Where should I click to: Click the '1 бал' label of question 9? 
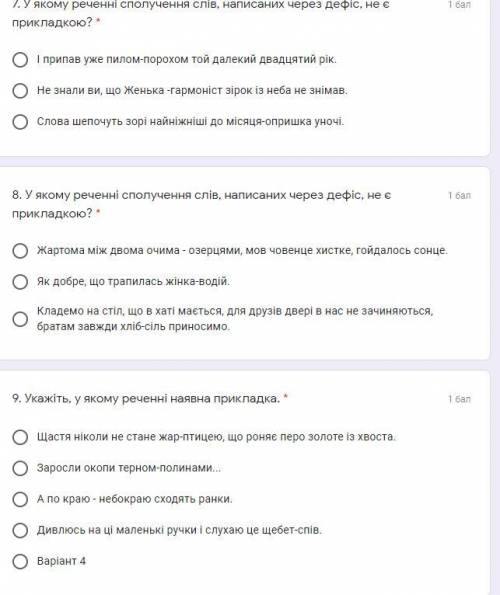459,399
